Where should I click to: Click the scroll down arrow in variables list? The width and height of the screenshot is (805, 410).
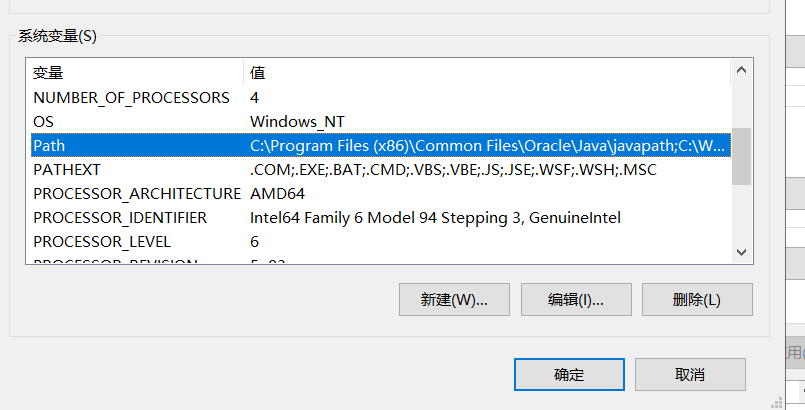pyautogui.click(x=741, y=252)
